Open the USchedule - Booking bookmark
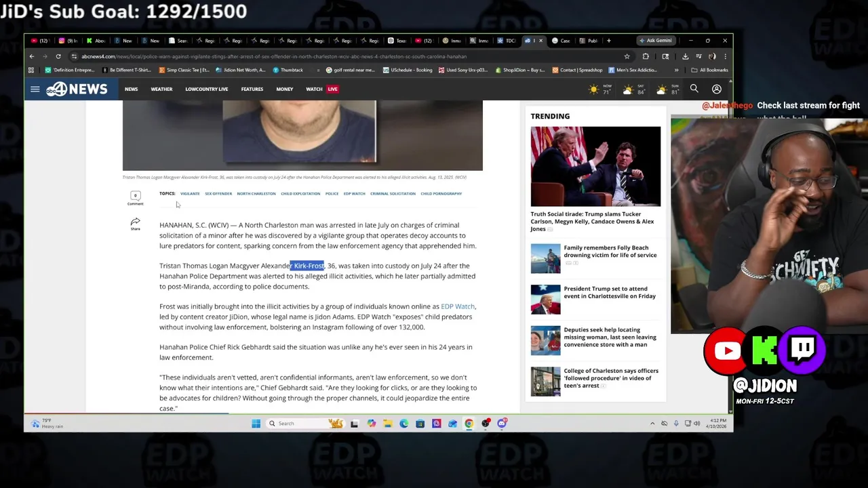 point(408,70)
